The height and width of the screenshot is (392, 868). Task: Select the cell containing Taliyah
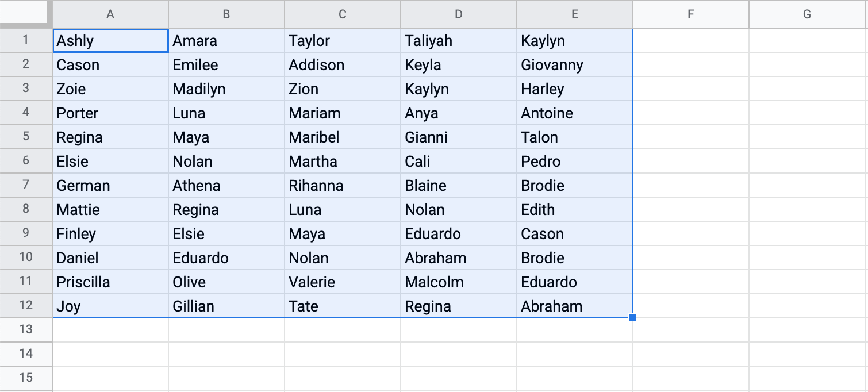(458, 40)
